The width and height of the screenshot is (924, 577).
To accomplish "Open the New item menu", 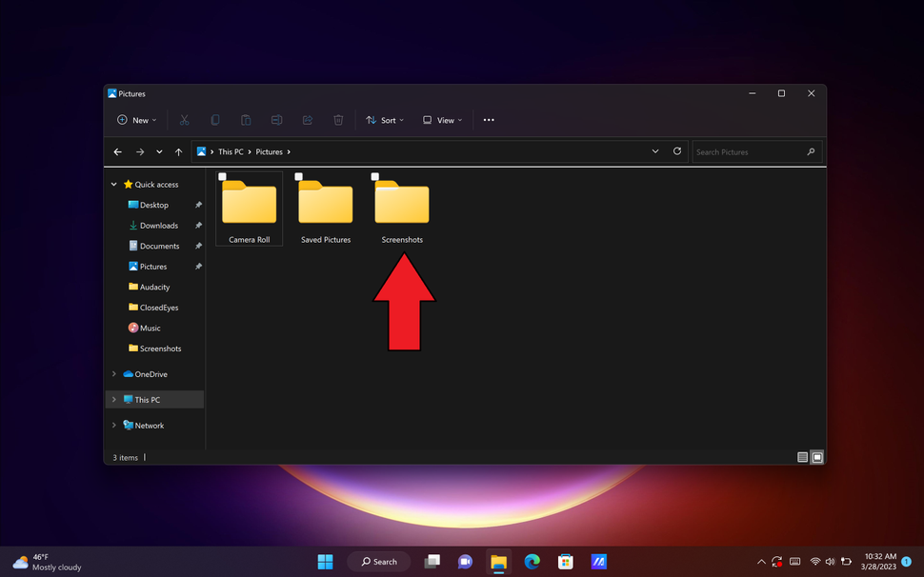I will coord(136,120).
